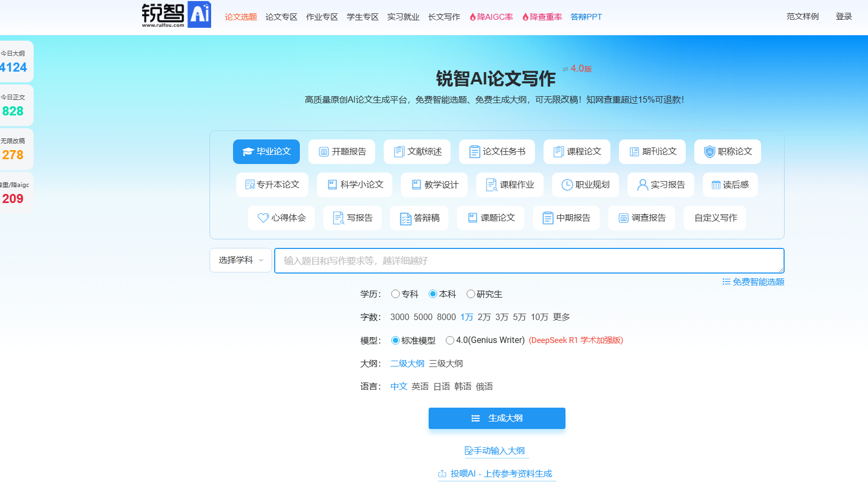Choose 专升本论文 document type

click(x=272, y=185)
